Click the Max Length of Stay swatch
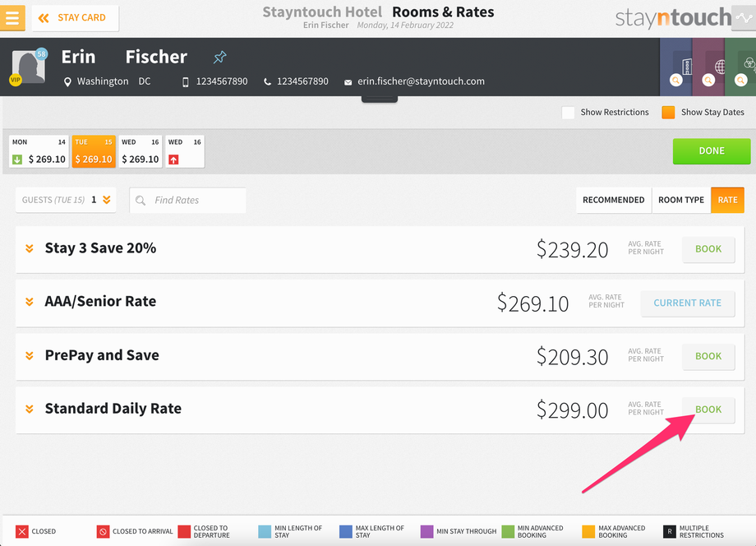Screen dimensions: 756x546 coord(346,531)
